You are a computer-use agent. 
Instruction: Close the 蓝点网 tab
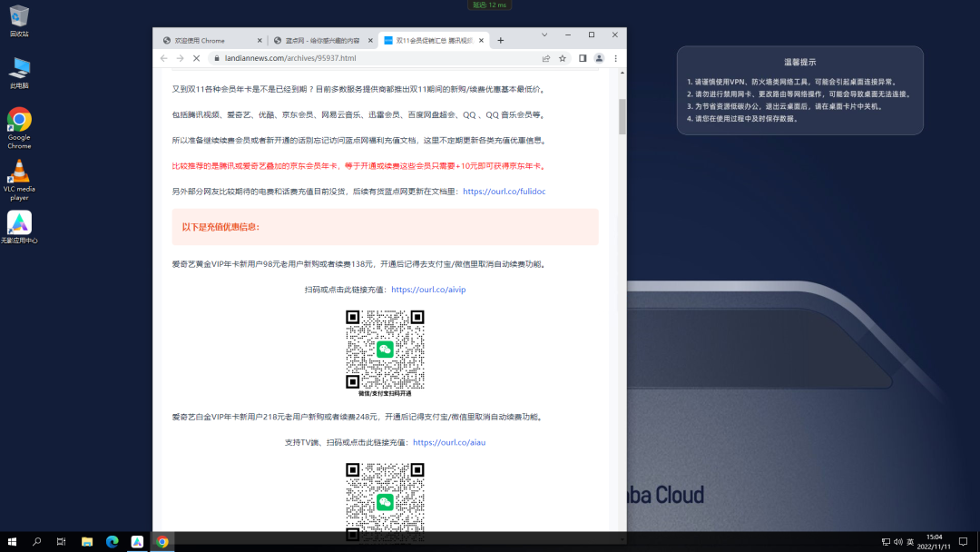coord(370,41)
